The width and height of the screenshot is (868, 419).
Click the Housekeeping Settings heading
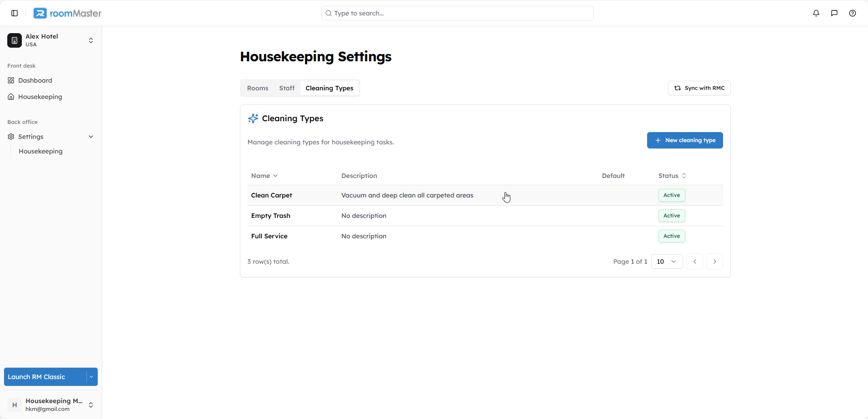[x=316, y=57]
